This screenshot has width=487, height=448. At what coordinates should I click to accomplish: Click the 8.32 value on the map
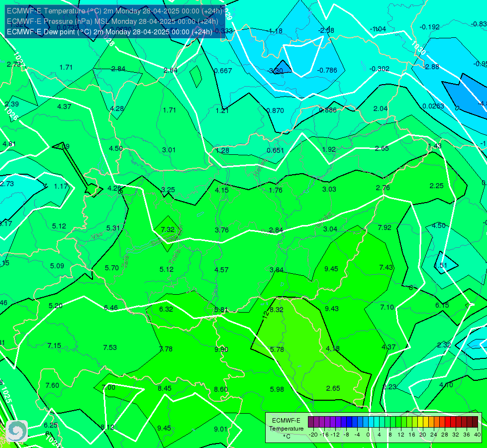(277, 310)
